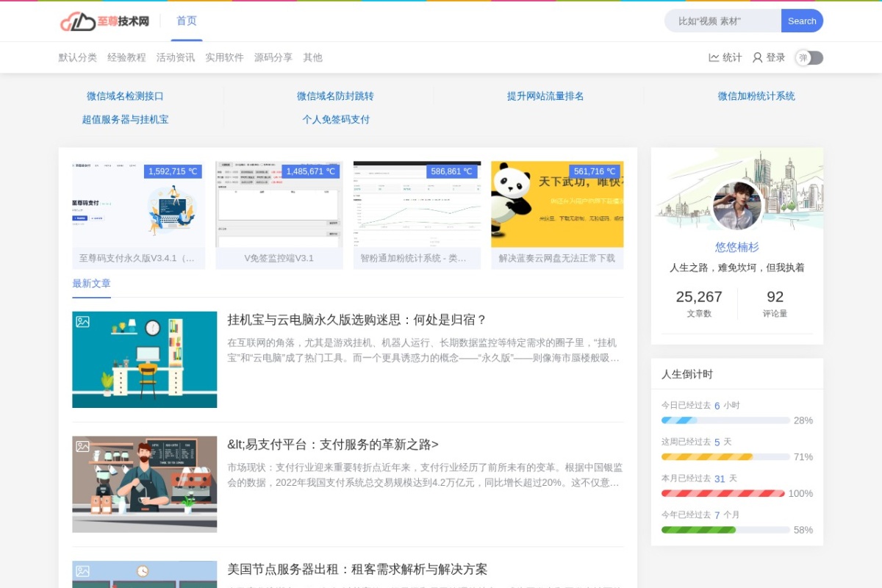Open the 超值服务器与挂机宝 link
Screen dimensions: 882x588
coord(125,120)
